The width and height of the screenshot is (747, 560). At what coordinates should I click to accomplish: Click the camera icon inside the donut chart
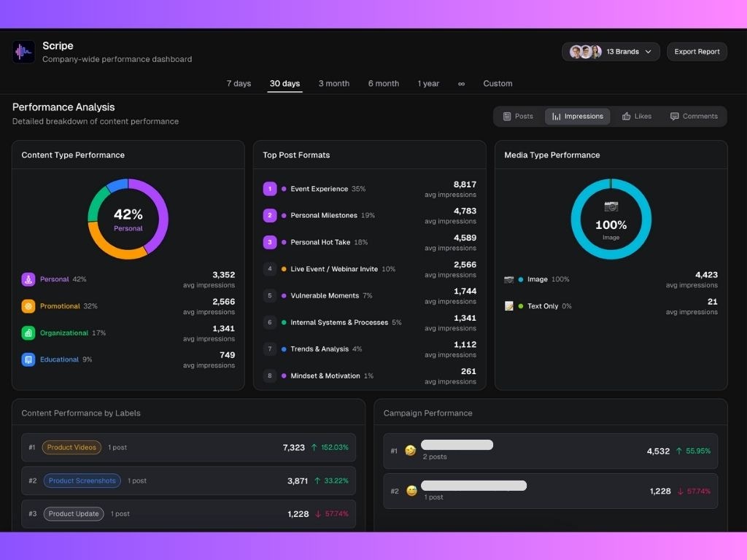click(x=611, y=206)
